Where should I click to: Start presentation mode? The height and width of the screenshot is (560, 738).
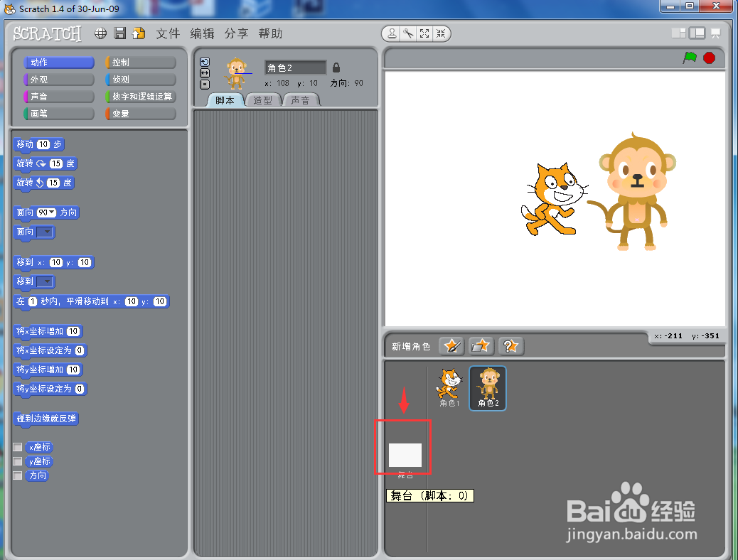coord(715,33)
